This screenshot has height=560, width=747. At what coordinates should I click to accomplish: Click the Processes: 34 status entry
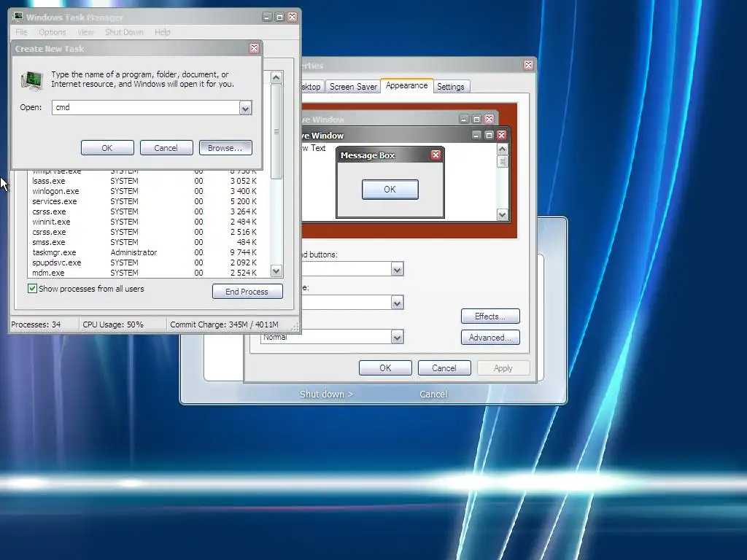(x=36, y=324)
